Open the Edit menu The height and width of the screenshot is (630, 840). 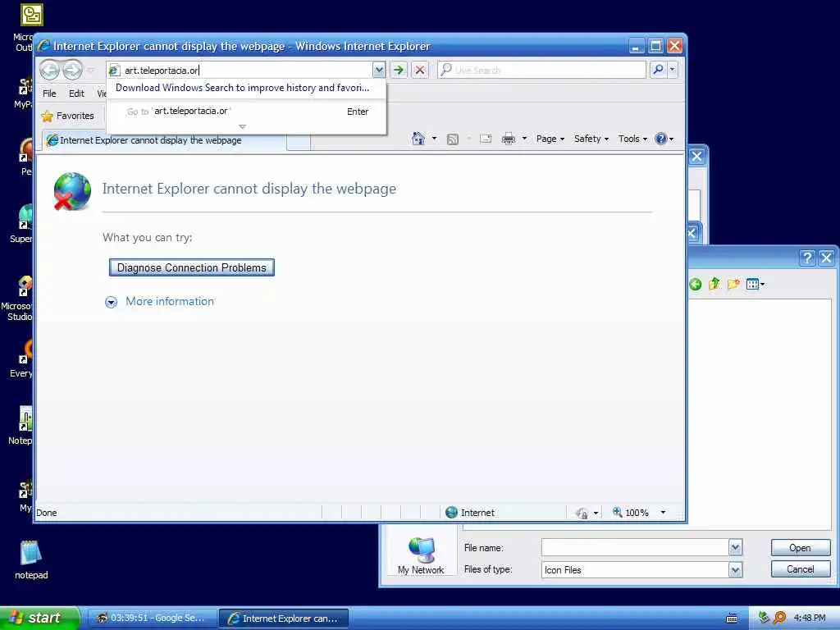tap(76, 94)
